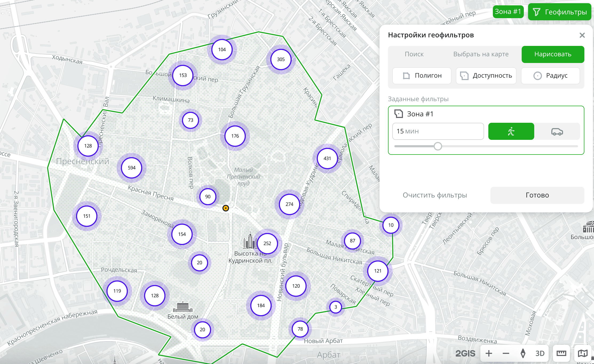Click the travel time slider handle
This screenshot has width=594, height=364.
(438, 146)
